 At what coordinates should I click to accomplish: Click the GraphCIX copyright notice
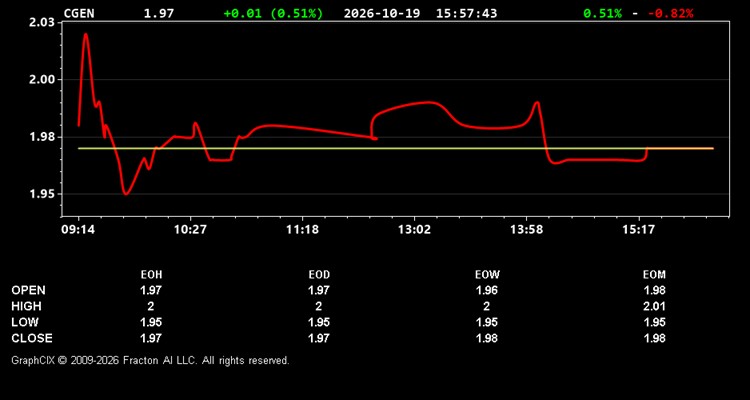tap(150, 360)
